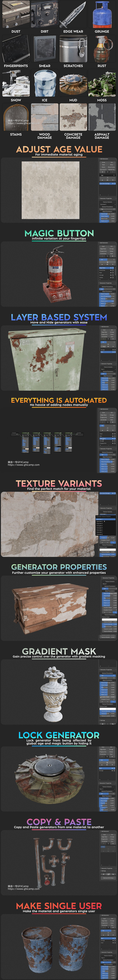This screenshot has width=118, height=980.
Task: Delete Smear layer in Magic Button panel
Action: pyautogui.click(x=113, y=278)
